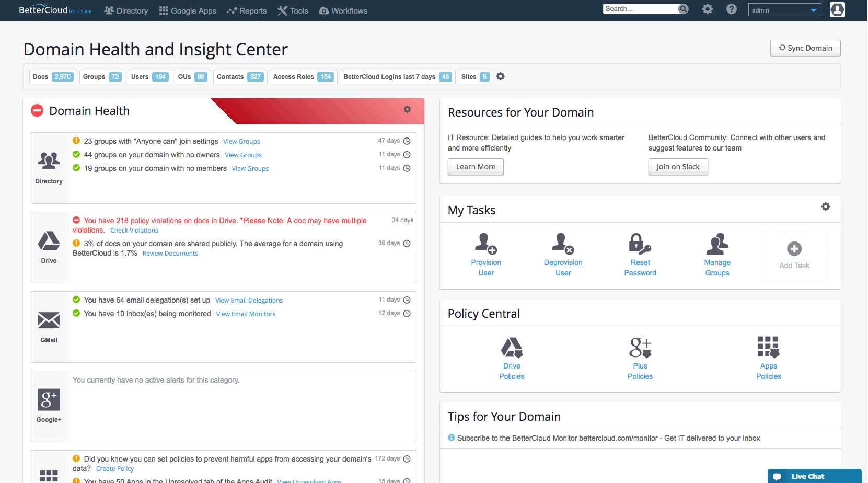Focus the Search input field
The width and height of the screenshot is (868, 483).
[x=641, y=9]
